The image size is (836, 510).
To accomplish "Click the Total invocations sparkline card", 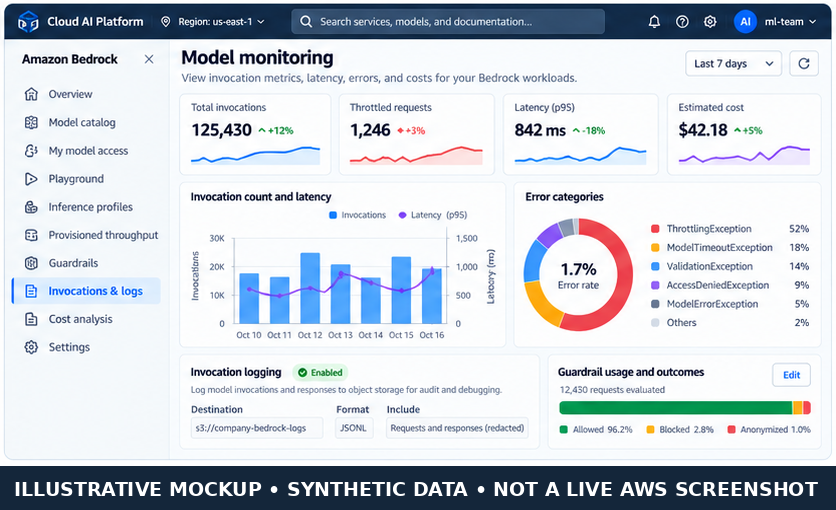I will click(x=255, y=134).
